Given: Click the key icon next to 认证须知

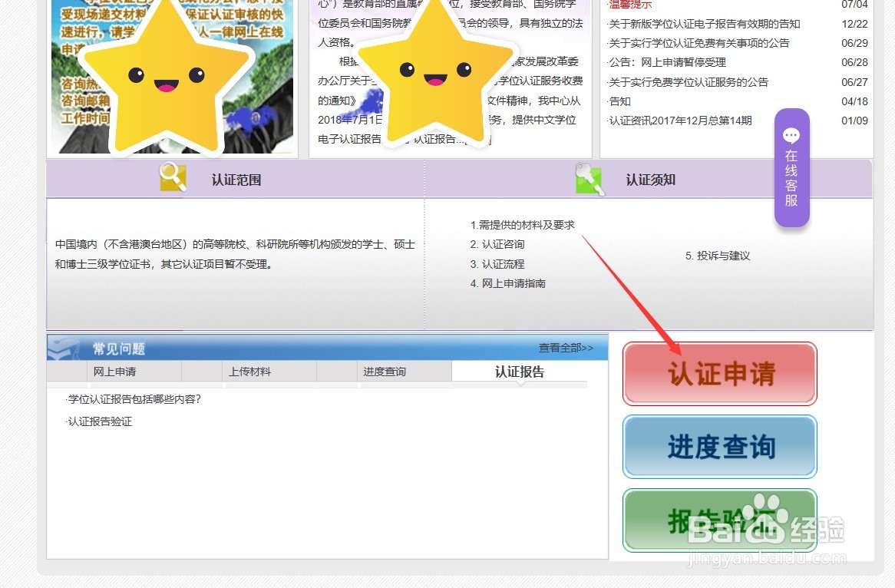Looking at the screenshot, I should point(589,178).
